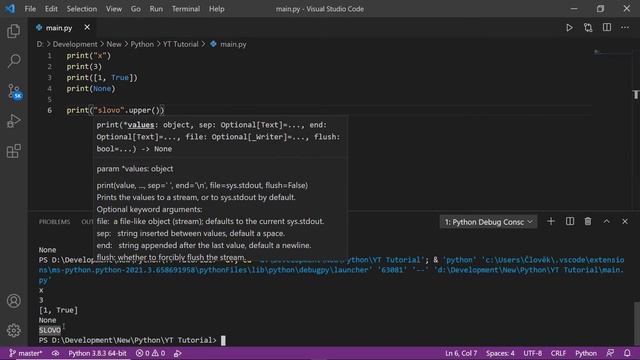Screen dimensions: 640x360
Task: Open the Search view in the activity bar
Action: pos(13,61)
